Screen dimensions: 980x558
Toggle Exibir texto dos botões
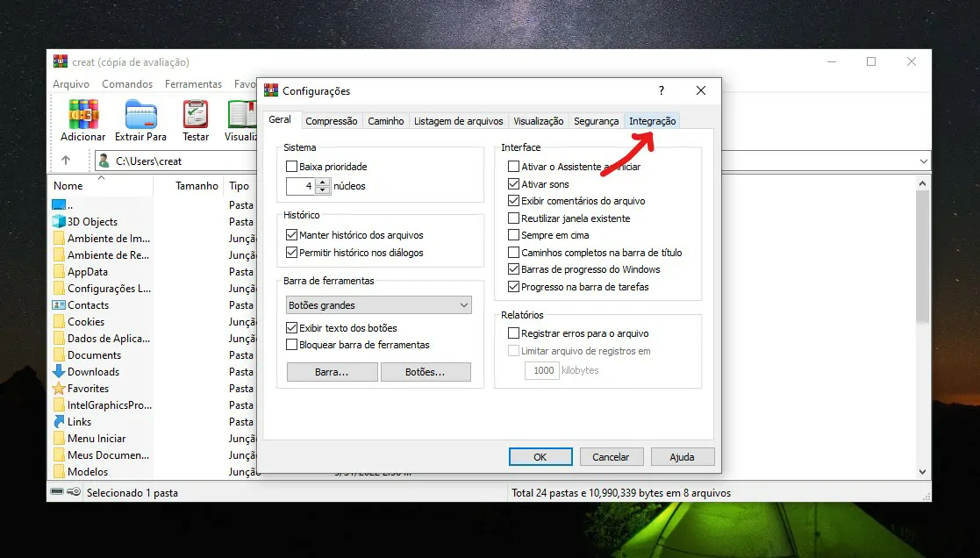(x=291, y=327)
